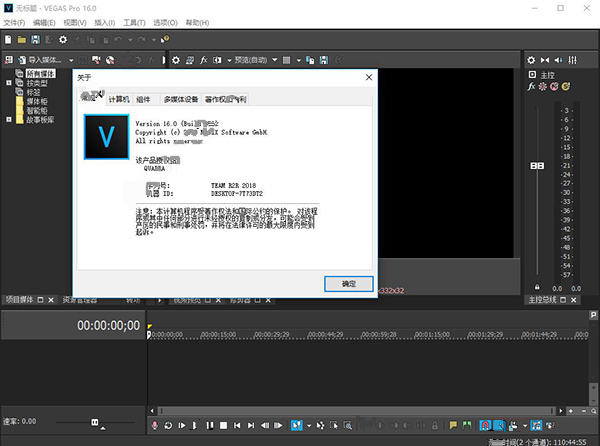600x446 pixels.
Task: Toggle loop playback
Action: 168,425
